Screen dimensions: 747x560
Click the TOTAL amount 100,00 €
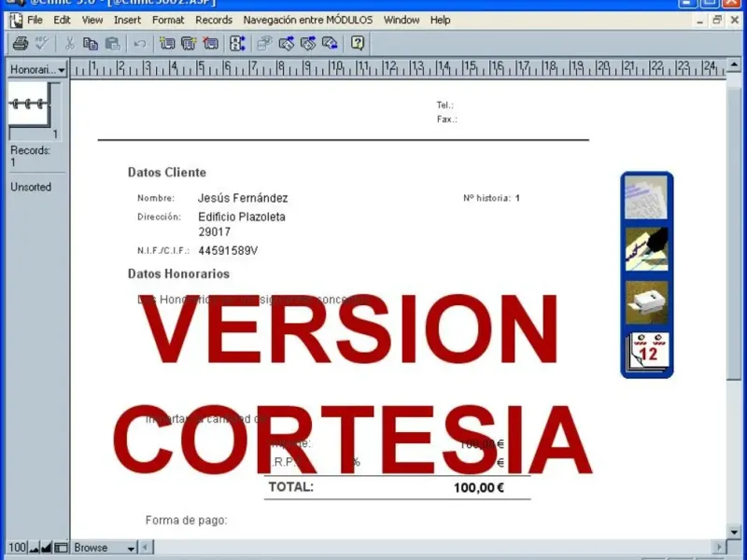tap(479, 487)
